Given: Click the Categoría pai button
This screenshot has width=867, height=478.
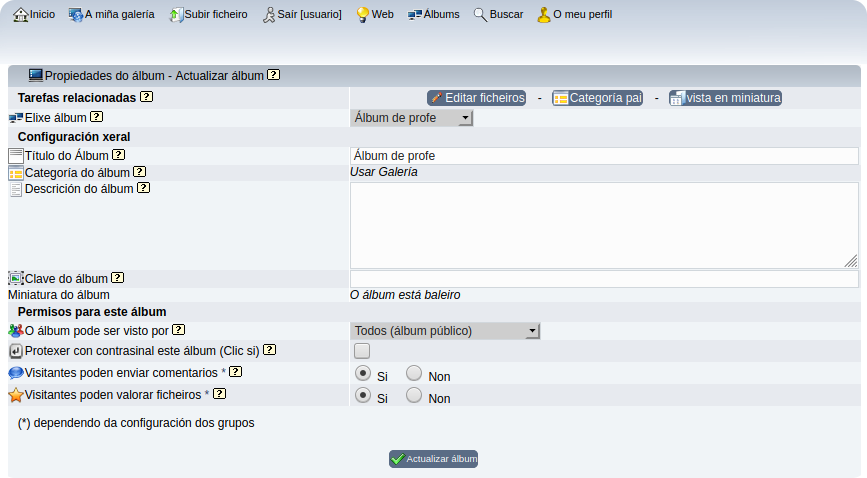Looking at the screenshot, I should click(x=597, y=98).
